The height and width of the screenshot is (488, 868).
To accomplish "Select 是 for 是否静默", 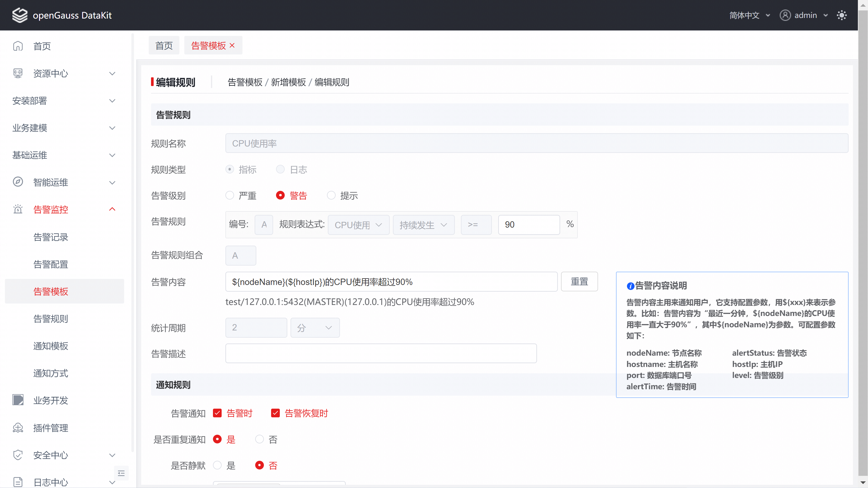I will [x=217, y=465].
